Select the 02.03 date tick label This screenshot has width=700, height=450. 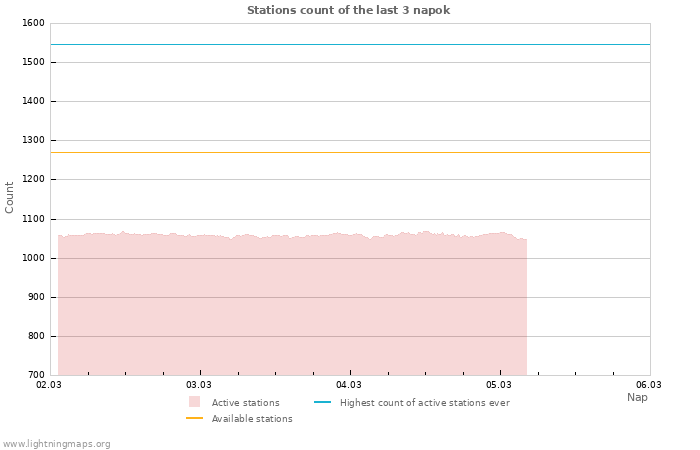[x=48, y=384]
